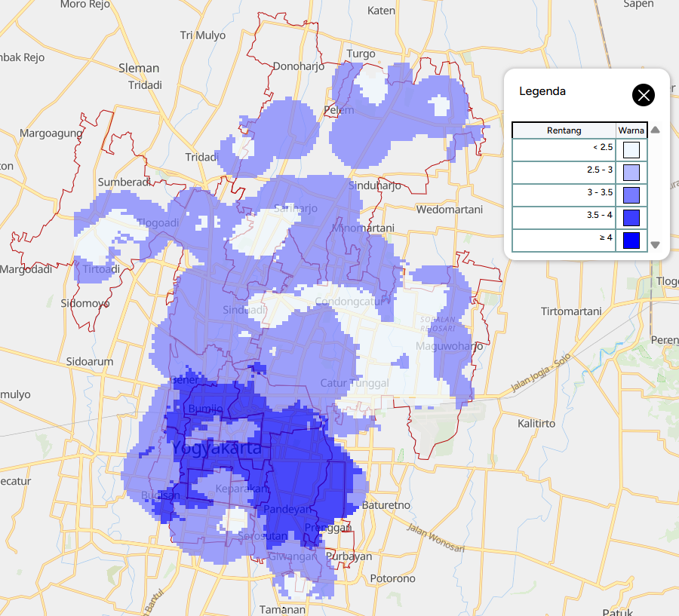Click the 'Rentang' column header
Screen dimensions: 679x616
coord(564,130)
